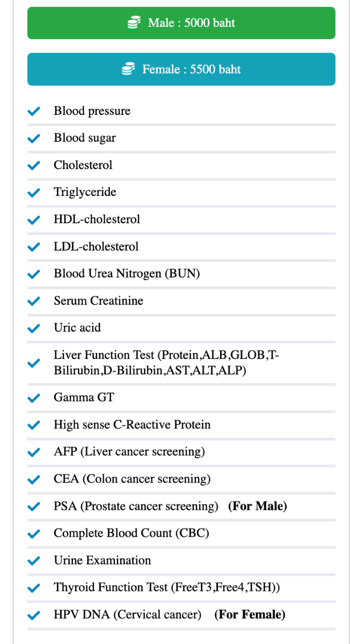
Task: Click the checkmark next to Blood sugar
Action: tap(34, 138)
